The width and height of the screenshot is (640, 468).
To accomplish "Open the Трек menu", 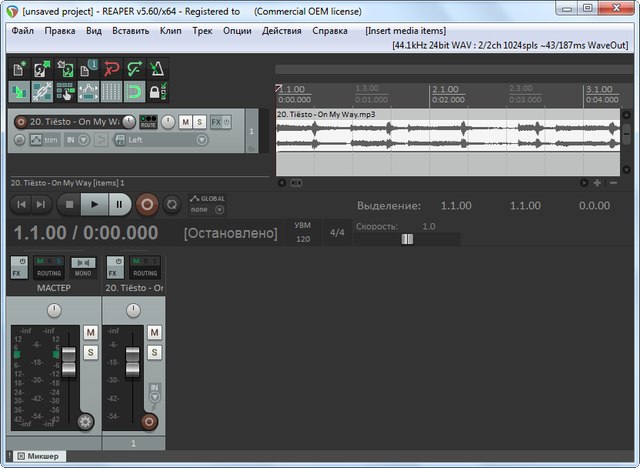I will tap(203, 30).
